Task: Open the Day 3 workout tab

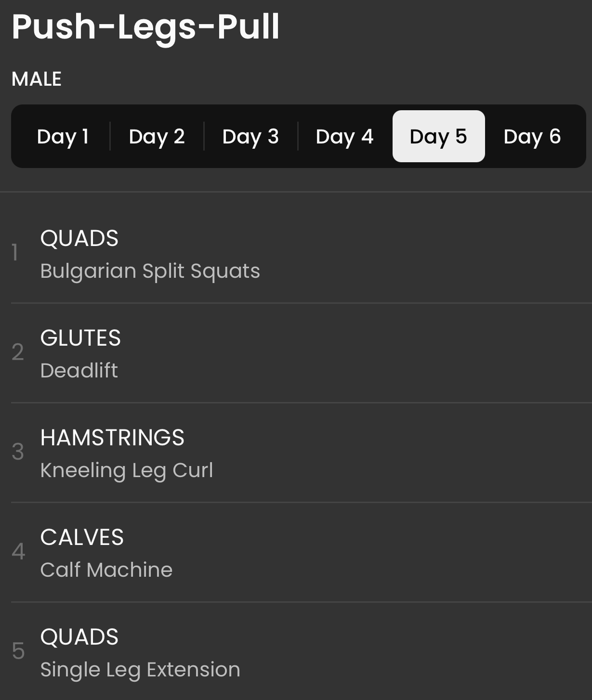Action: click(250, 136)
